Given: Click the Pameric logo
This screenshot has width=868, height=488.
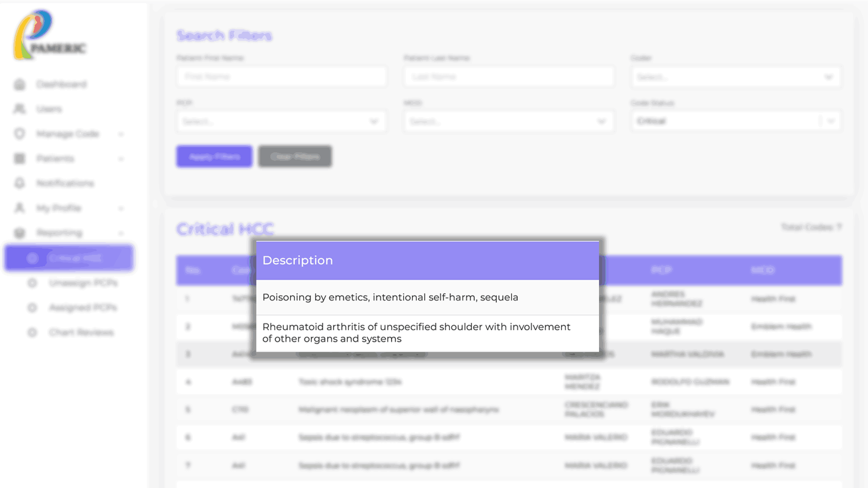Looking at the screenshot, I should 49,35.
